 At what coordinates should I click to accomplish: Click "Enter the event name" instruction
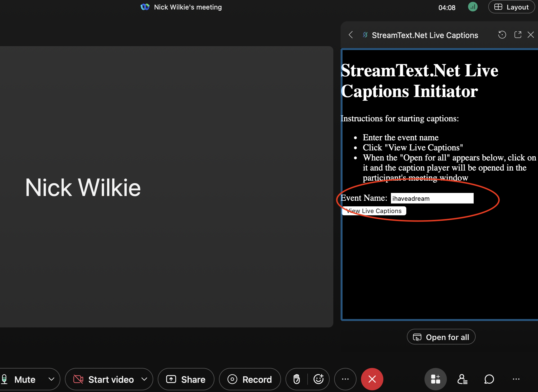coord(400,138)
